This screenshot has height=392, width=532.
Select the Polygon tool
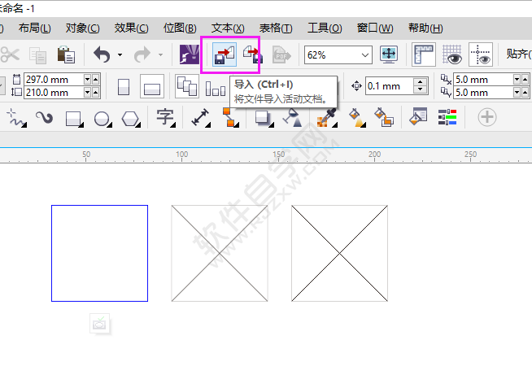[x=131, y=119]
